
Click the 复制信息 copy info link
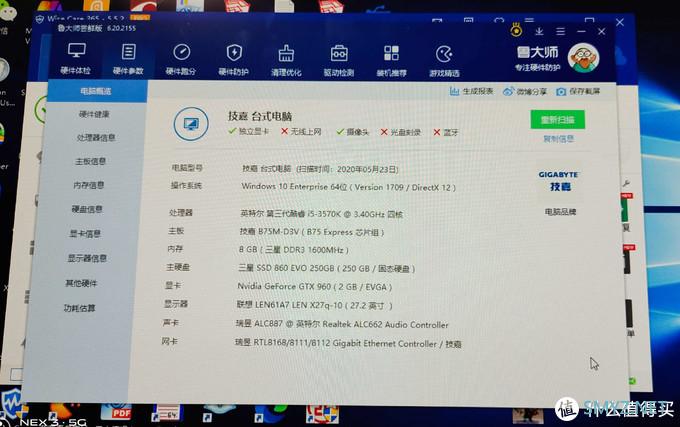pyautogui.click(x=559, y=139)
